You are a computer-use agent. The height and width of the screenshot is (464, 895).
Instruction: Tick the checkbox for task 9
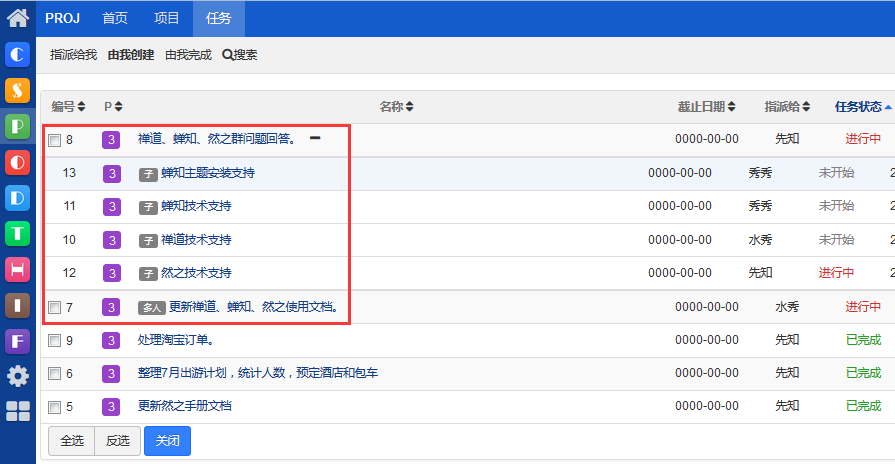click(54, 341)
